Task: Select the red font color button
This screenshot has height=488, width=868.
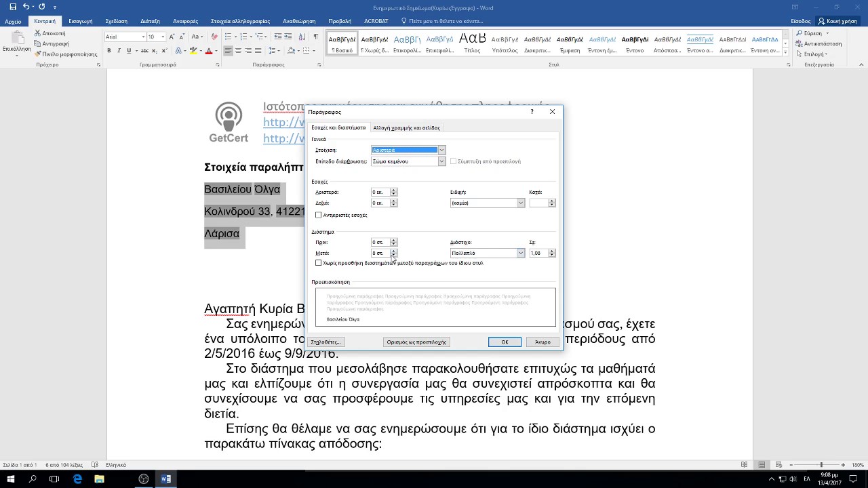Action: tap(208, 51)
